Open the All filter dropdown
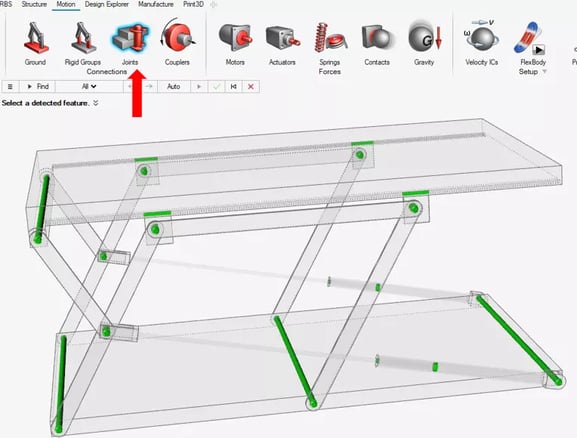The width and height of the screenshot is (577, 438). coord(89,86)
